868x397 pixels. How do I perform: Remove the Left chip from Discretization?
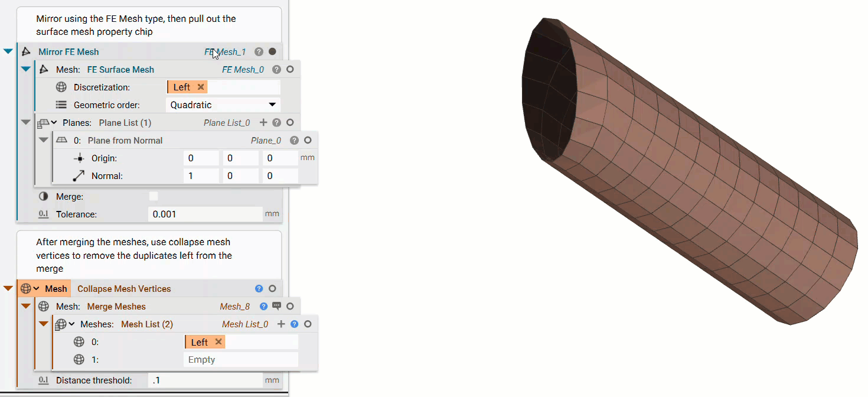pyautogui.click(x=201, y=87)
